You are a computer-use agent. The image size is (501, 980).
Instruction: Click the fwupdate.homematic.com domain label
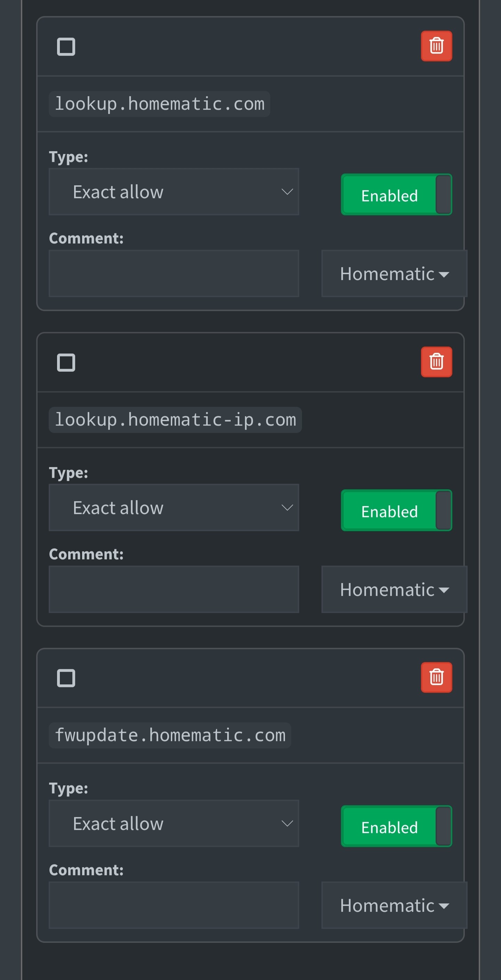pos(170,736)
